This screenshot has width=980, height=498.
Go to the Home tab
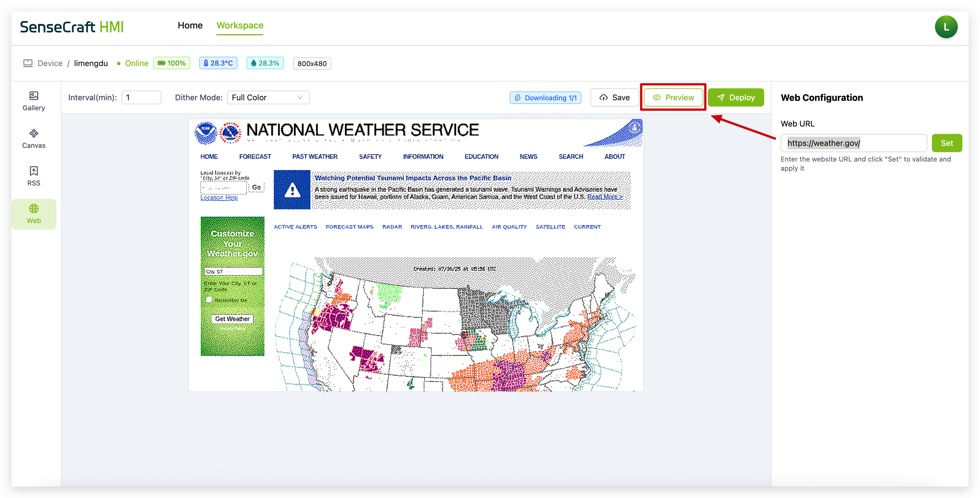[x=190, y=26]
